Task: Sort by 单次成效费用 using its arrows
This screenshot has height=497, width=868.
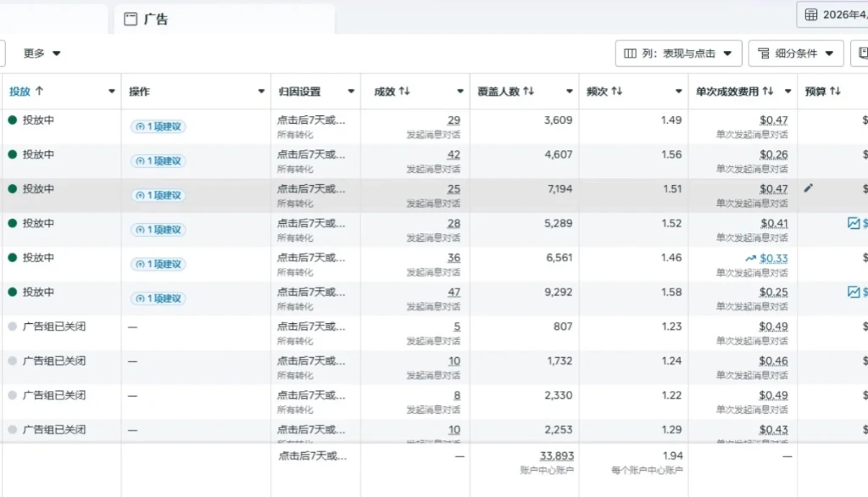Action: point(767,92)
